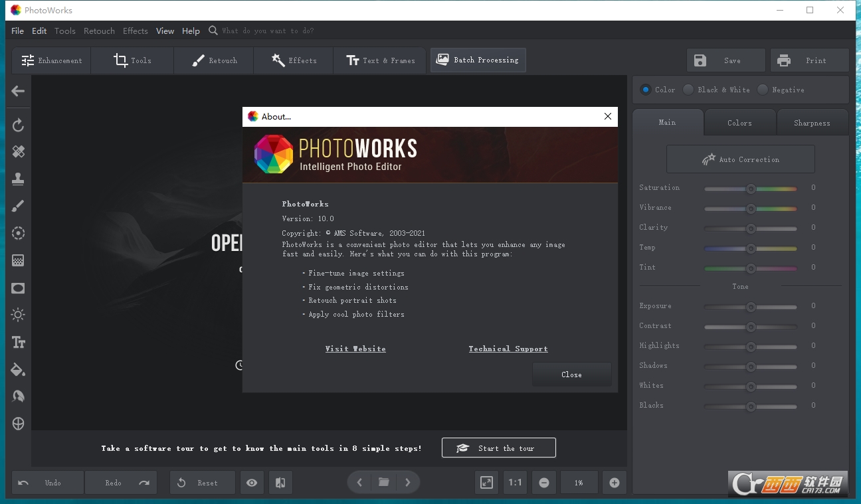Screen dimensions: 861x504
Task: Click the Technical Support link
Action: coord(508,349)
